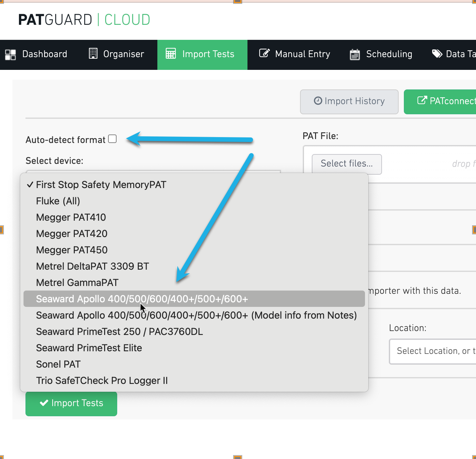The height and width of the screenshot is (459, 476).
Task: Open Import History
Action: 349,102
